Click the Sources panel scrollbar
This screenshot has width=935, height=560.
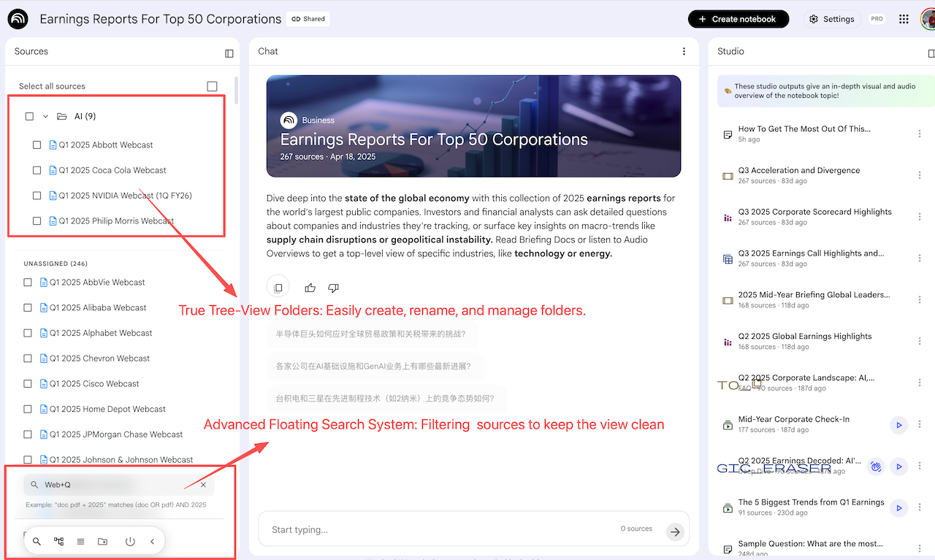236,91
